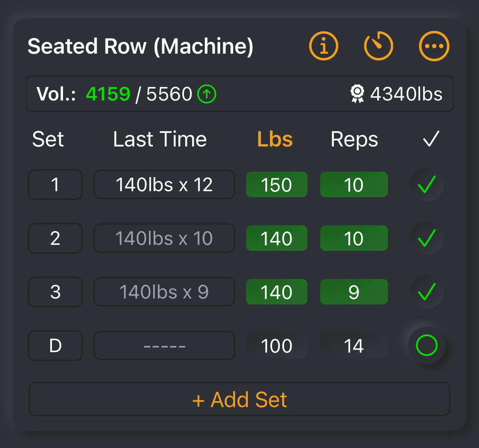
Task: Click the green volume increase arrow
Action: click(x=207, y=95)
